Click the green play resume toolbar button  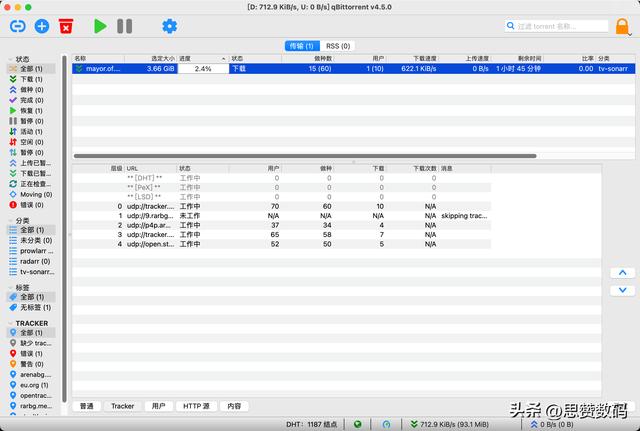point(100,27)
